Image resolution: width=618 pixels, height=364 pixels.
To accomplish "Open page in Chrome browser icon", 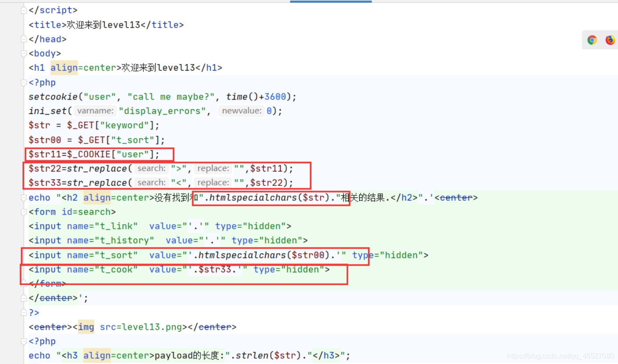I will (592, 40).
